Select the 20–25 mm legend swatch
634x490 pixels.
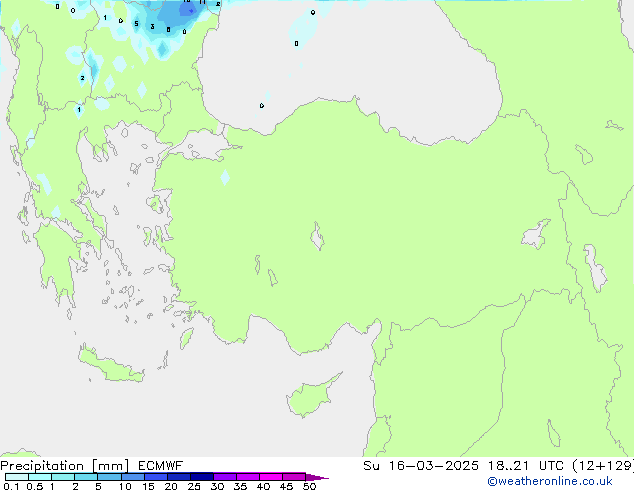click(x=178, y=477)
